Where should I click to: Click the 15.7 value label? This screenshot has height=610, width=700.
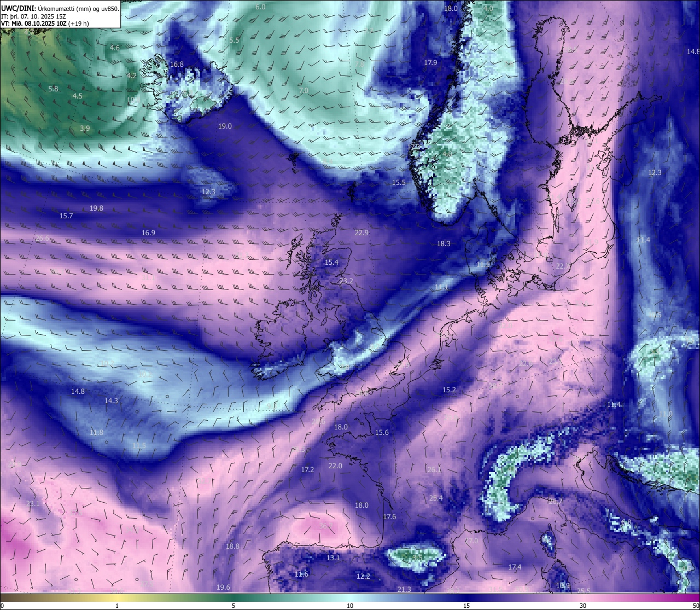tap(66, 216)
